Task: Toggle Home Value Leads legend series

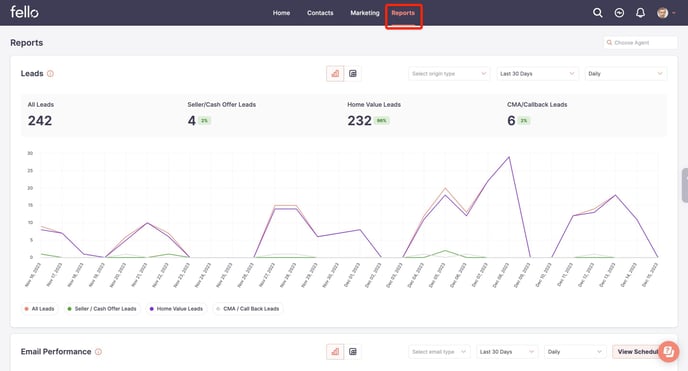Action: point(176,309)
